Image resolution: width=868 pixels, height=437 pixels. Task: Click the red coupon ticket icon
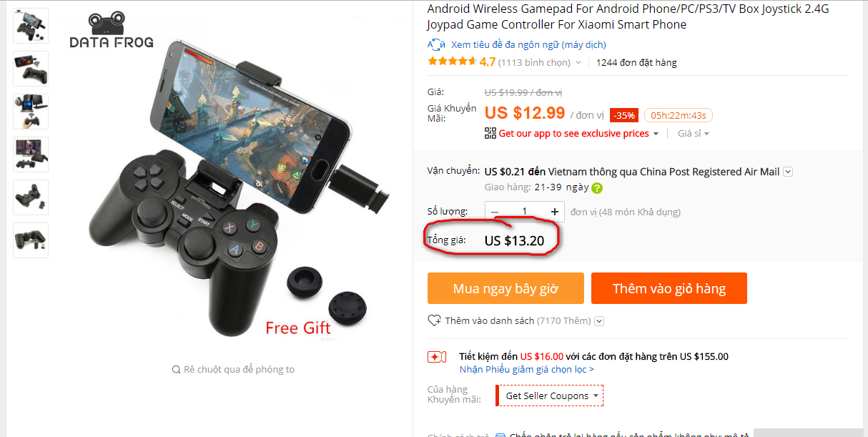click(x=437, y=356)
